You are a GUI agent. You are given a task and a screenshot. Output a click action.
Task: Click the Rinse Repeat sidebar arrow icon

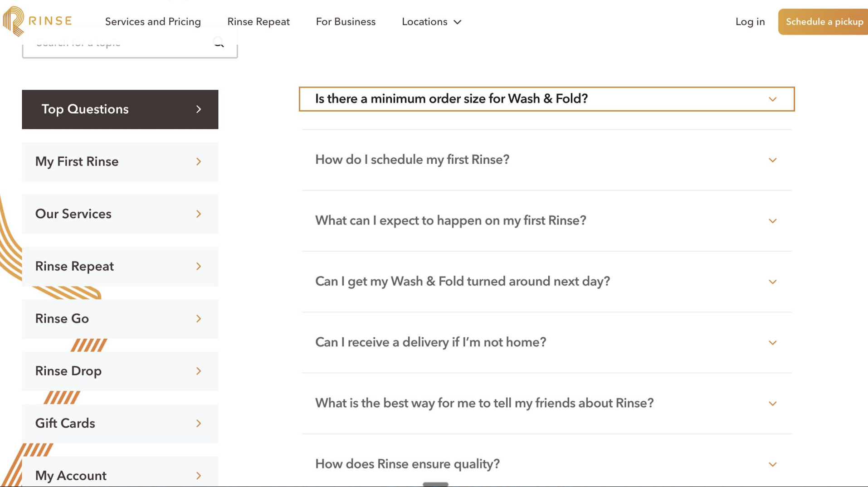pyautogui.click(x=199, y=267)
